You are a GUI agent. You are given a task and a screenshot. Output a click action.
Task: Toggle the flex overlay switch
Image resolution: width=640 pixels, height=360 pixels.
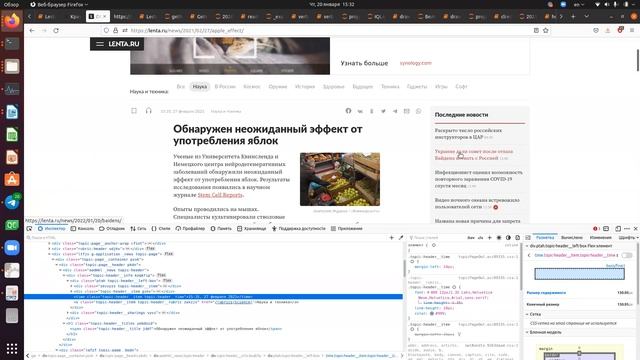tap(627, 255)
